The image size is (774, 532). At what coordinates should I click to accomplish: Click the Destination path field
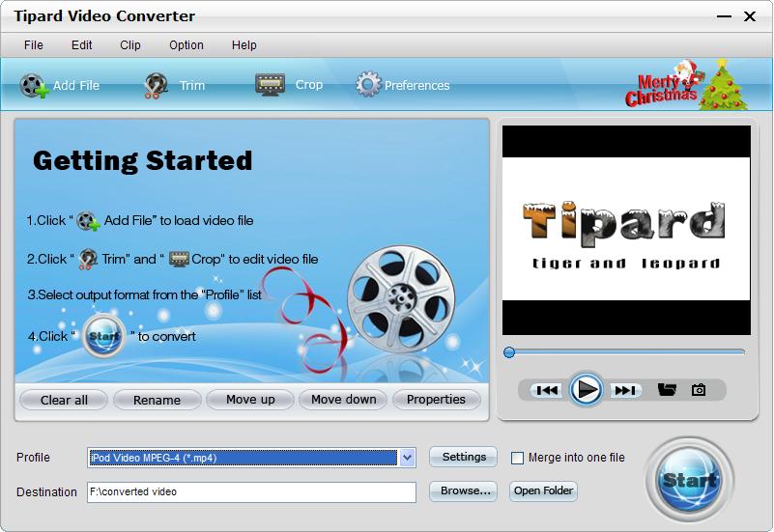click(252, 492)
